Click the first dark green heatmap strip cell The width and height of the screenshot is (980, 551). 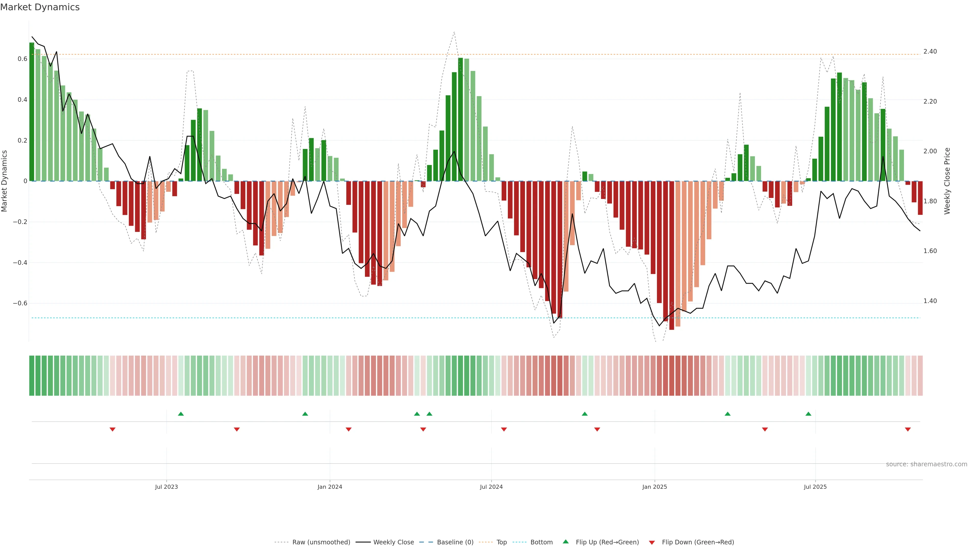point(32,375)
